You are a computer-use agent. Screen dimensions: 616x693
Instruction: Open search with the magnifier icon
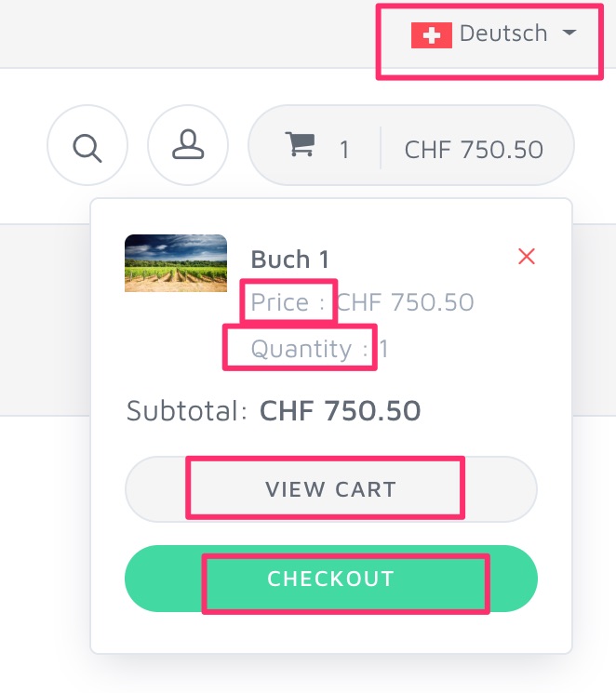pyautogui.click(x=87, y=145)
